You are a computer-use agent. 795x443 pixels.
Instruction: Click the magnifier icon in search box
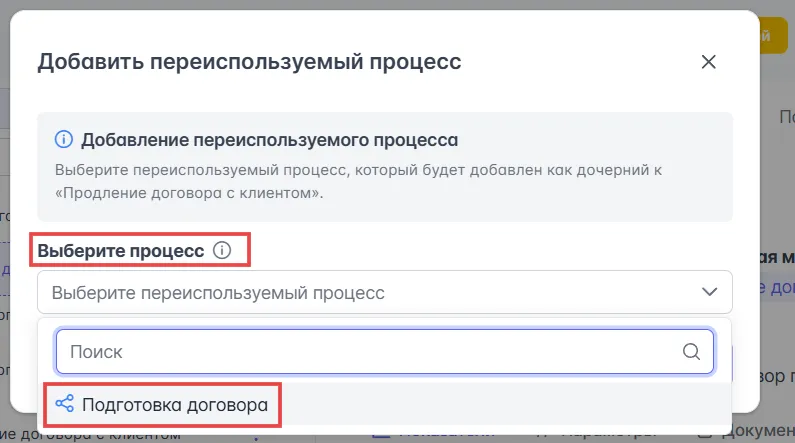coord(691,352)
